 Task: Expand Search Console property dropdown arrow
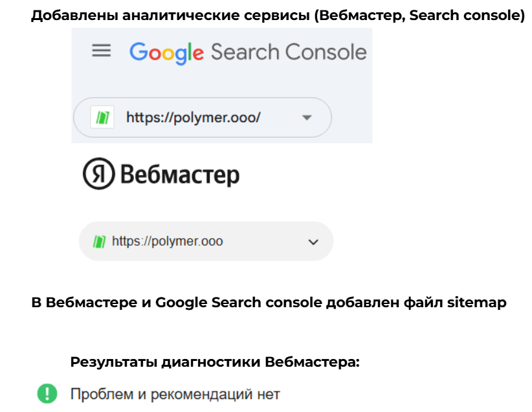pyautogui.click(x=307, y=118)
